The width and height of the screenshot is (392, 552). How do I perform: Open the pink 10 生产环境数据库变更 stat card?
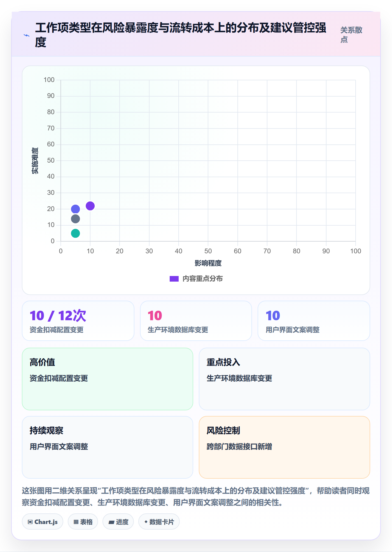click(x=196, y=321)
